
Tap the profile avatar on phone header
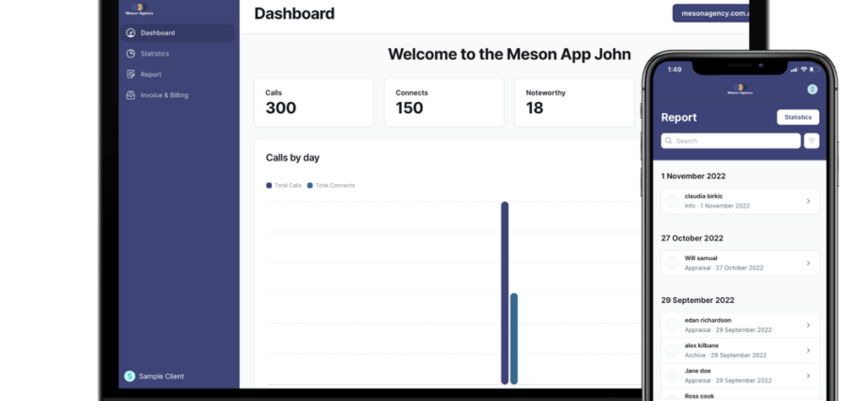pos(812,89)
